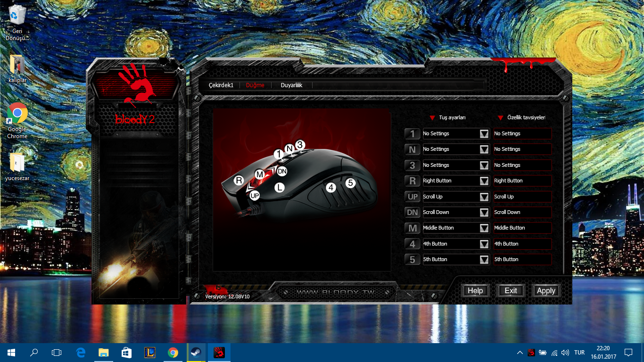Image resolution: width=644 pixels, height=362 pixels.
Task: Click the button 4 label icon in list
Action: [x=413, y=244]
